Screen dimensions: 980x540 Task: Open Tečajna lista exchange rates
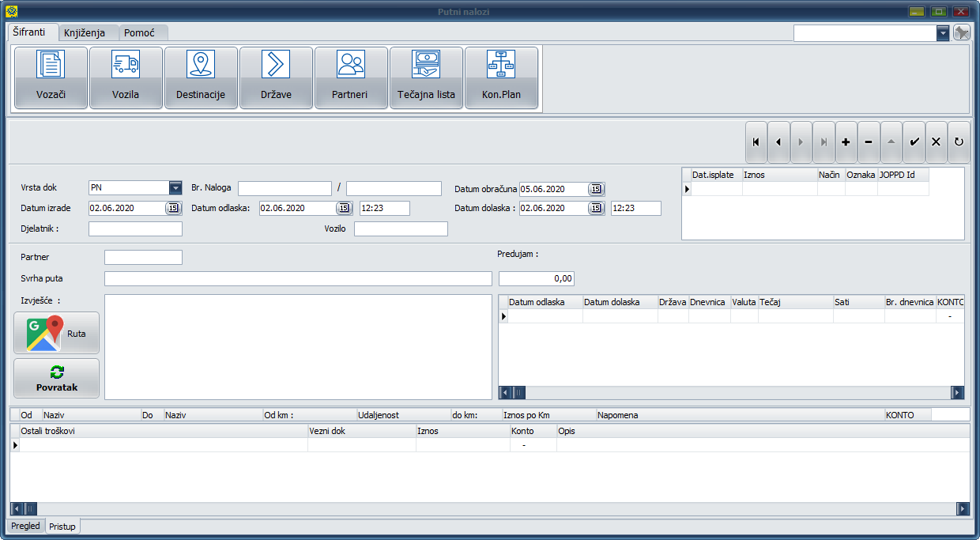tap(426, 77)
